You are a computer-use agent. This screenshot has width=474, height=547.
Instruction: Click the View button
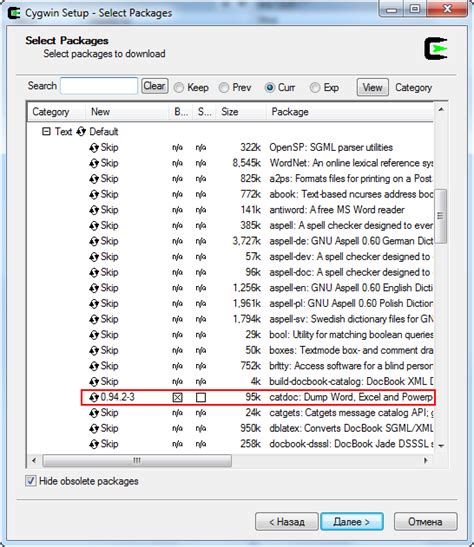[x=373, y=87]
